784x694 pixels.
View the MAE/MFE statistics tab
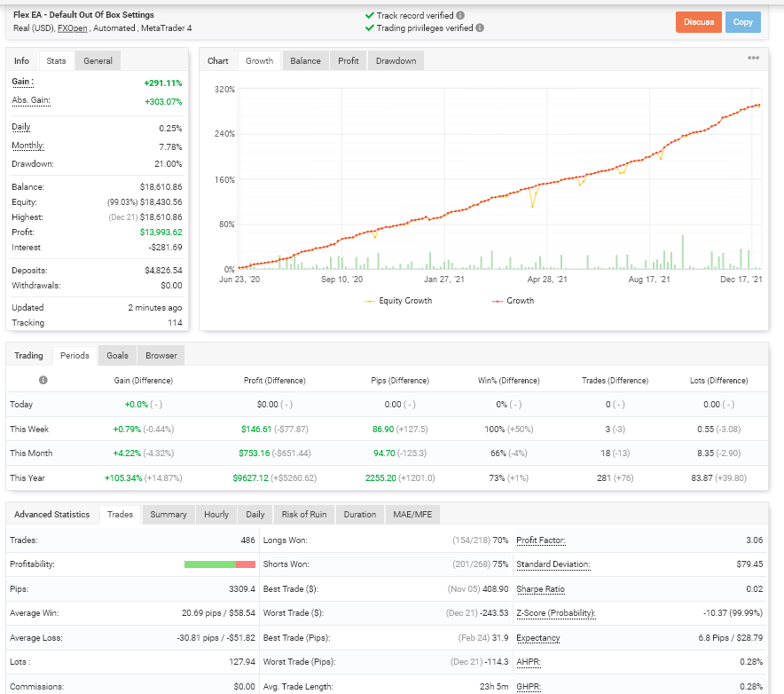[x=412, y=514]
